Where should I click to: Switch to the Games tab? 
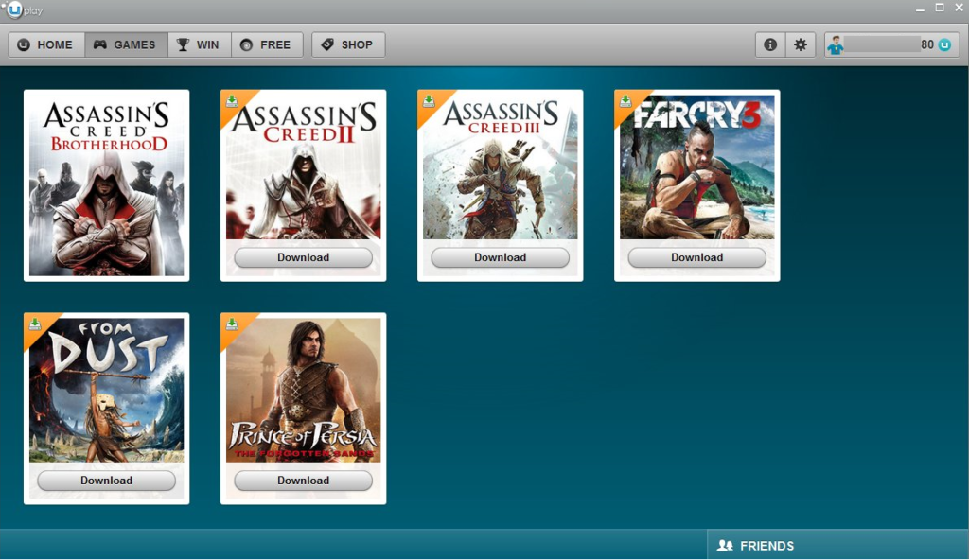coord(126,44)
